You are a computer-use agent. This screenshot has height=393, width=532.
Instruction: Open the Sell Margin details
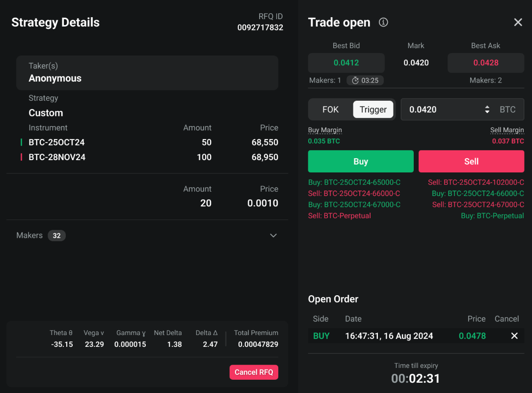pyautogui.click(x=507, y=130)
